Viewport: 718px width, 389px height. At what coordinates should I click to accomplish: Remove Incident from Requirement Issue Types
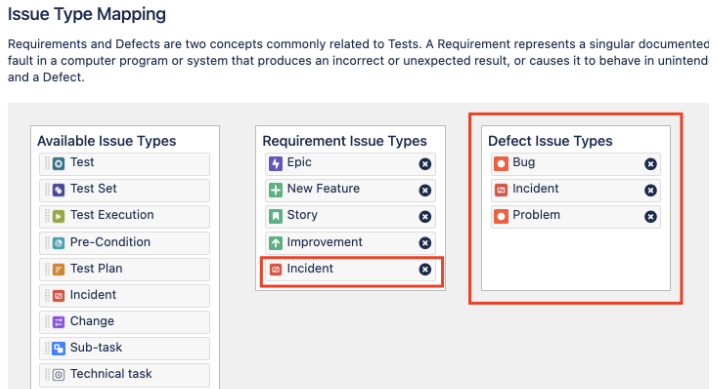click(x=425, y=270)
